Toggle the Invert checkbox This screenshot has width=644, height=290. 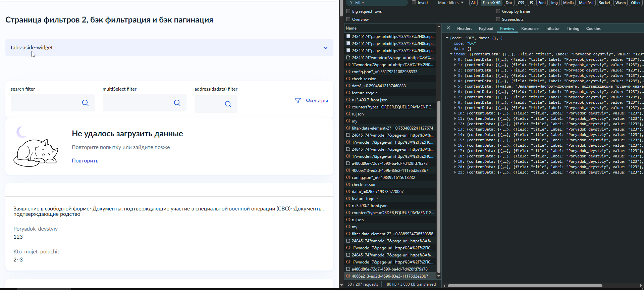click(414, 3)
